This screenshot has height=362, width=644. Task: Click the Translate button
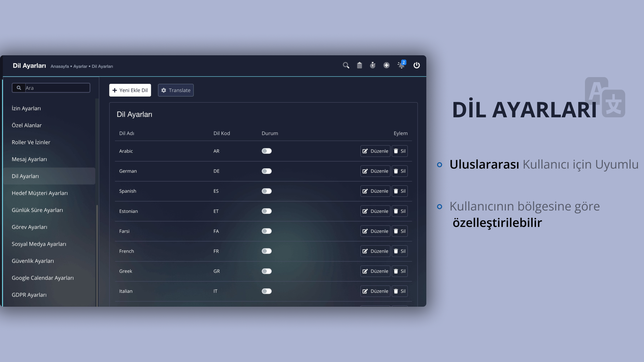(176, 90)
